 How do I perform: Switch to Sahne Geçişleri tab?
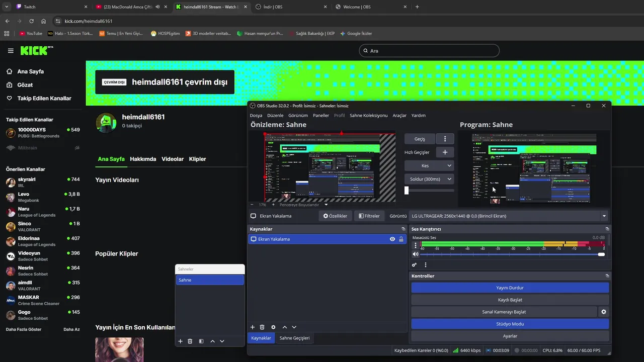point(294,338)
